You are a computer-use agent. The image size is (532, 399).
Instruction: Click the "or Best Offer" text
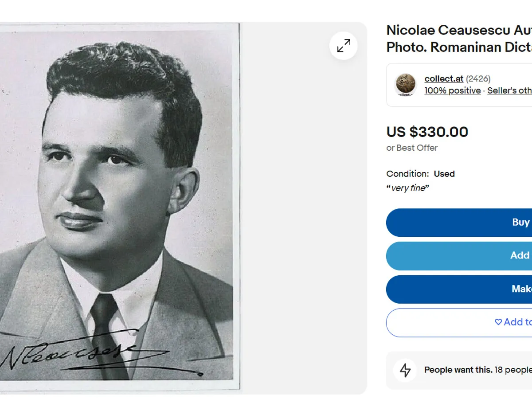[x=412, y=148]
